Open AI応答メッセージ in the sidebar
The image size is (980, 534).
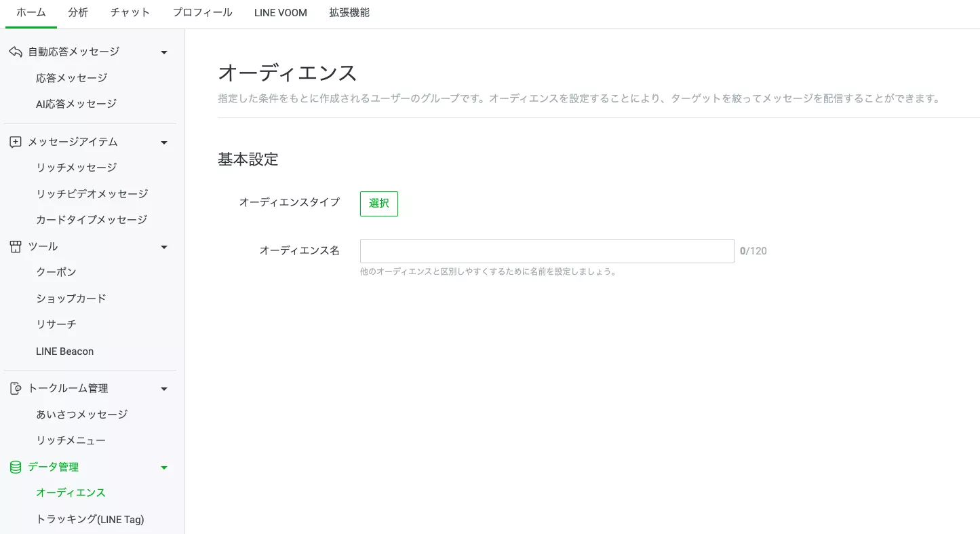pos(76,104)
